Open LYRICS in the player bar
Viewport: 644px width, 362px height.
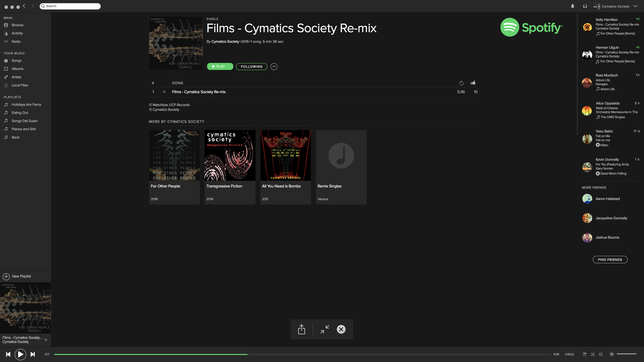click(x=569, y=354)
